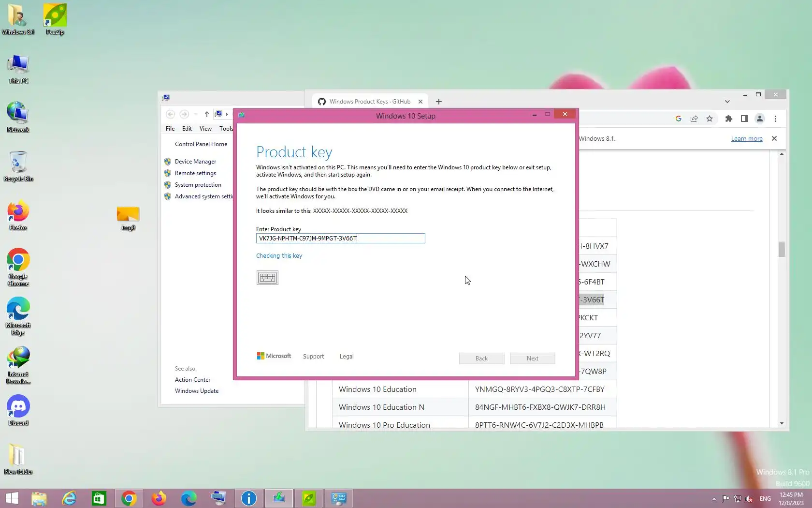The image size is (812, 508).
Task: Dismiss the Chrome info bar
Action: coord(774,138)
